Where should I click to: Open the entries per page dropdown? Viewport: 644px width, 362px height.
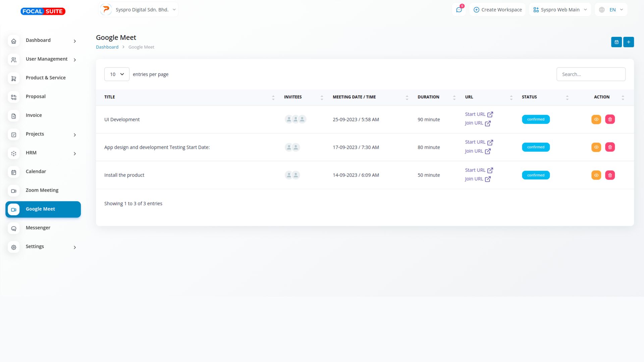point(117,74)
